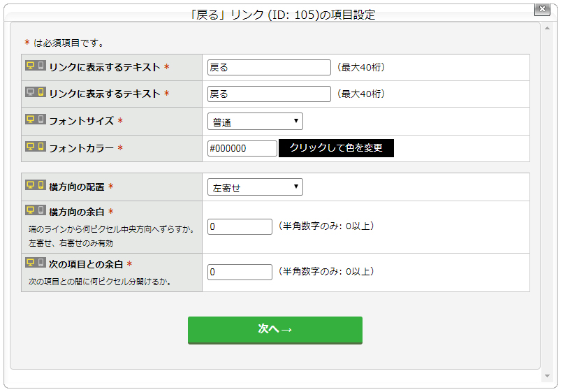The image size is (563, 392).
Task: Click the 次の項目との間に何ピクセル分開けるか。 description
Action: (x=100, y=282)
